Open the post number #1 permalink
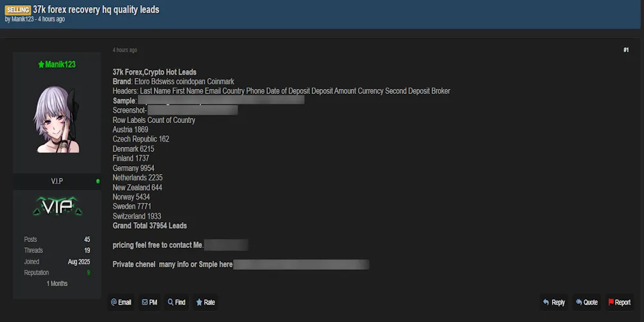This screenshot has width=644, height=322. [x=626, y=50]
